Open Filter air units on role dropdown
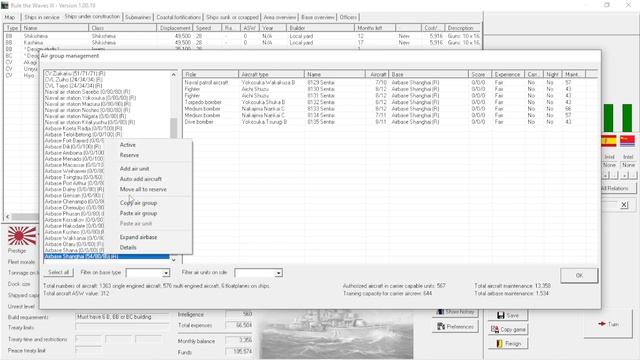Viewport: 640px width, 360px height. tap(278, 273)
